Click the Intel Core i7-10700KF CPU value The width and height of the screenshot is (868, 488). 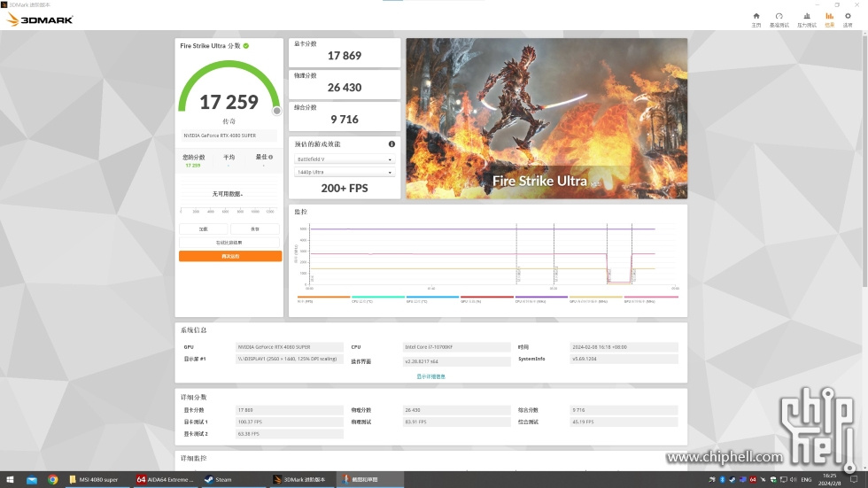pos(457,347)
